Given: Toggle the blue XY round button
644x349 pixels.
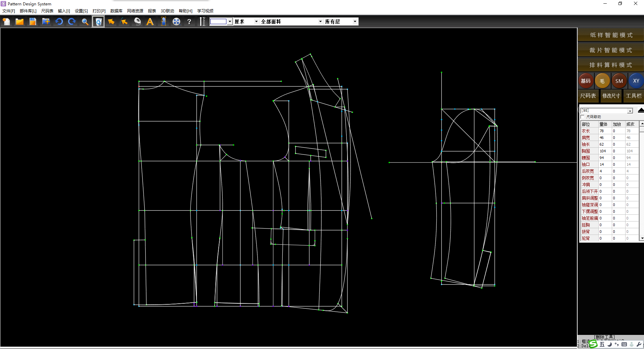Looking at the screenshot, I should pos(636,81).
